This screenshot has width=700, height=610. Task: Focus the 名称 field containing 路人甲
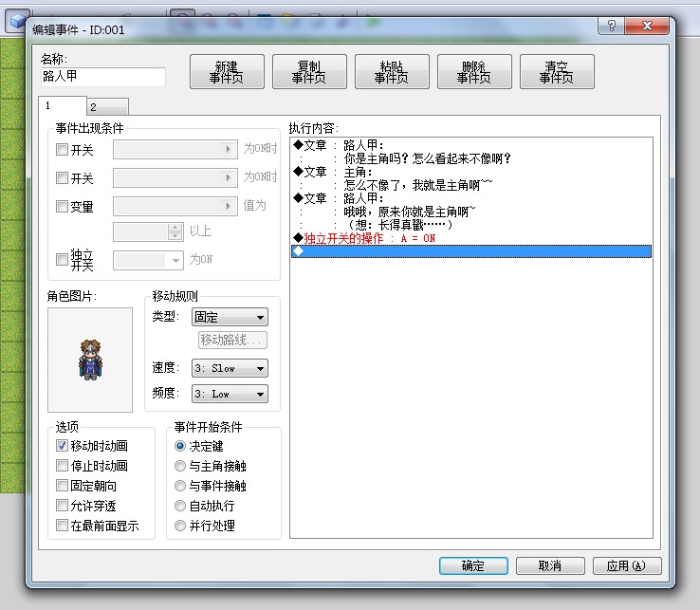(x=103, y=77)
